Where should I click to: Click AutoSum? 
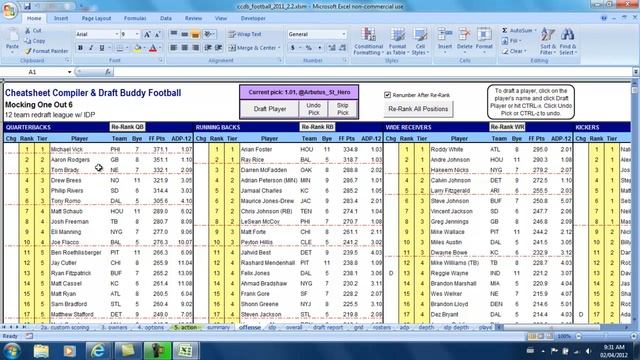(x=517, y=31)
